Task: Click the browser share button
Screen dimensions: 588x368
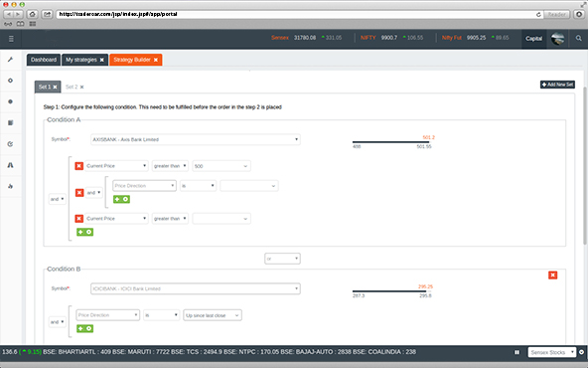Action: pos(47,14)
